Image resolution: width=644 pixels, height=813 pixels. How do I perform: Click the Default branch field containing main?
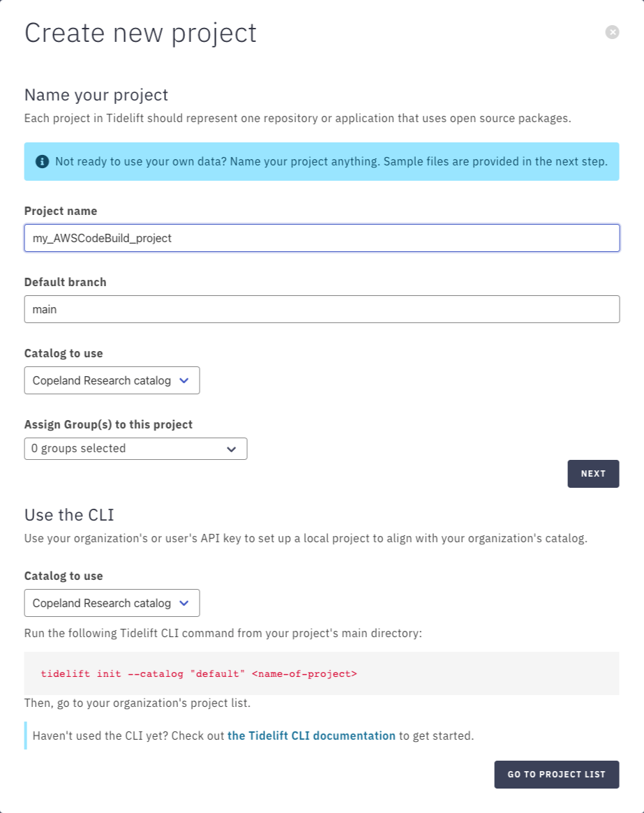[x=322, y=309]
